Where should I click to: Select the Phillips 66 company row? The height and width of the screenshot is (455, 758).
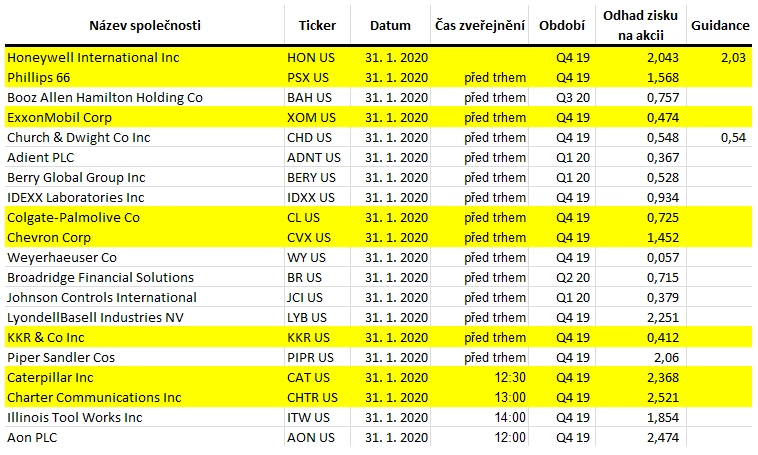click(x=379, y=77)
